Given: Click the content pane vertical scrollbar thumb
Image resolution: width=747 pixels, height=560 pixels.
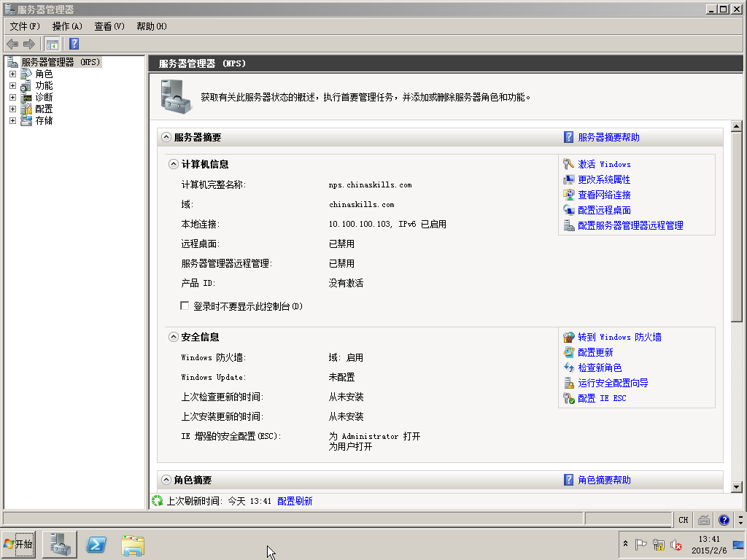Looking at the screenshot, I should click(737, 227).
